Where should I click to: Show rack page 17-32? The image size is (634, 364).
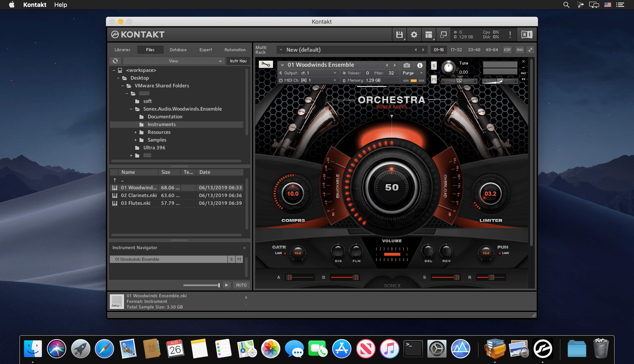(456, 50)
